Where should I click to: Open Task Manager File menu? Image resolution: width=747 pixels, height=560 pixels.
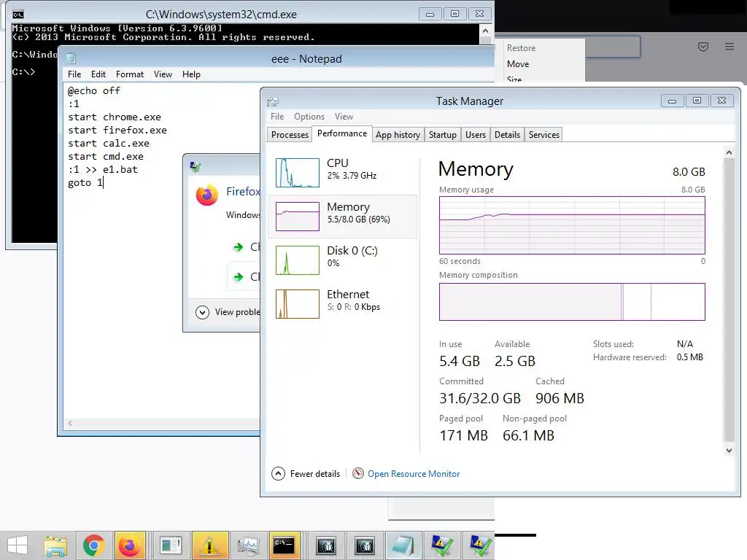pyautogui.click(x=277, y=117)
